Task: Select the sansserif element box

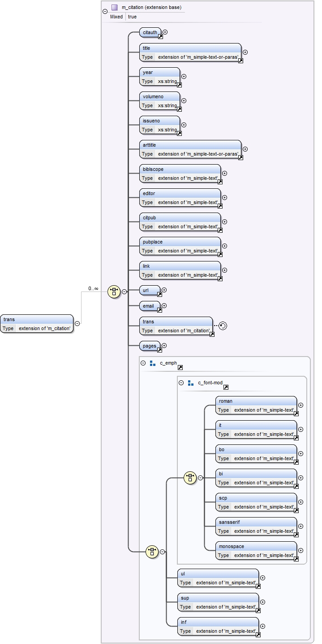Action: point(256,527)
